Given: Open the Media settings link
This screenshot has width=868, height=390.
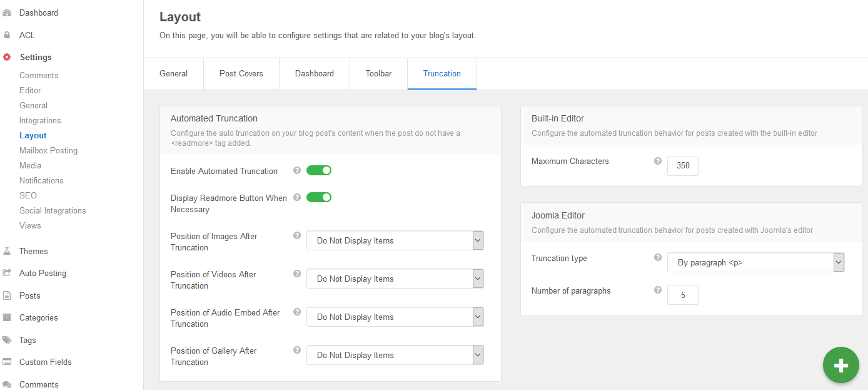Looking at the screenshot, I should coord(30,165).
